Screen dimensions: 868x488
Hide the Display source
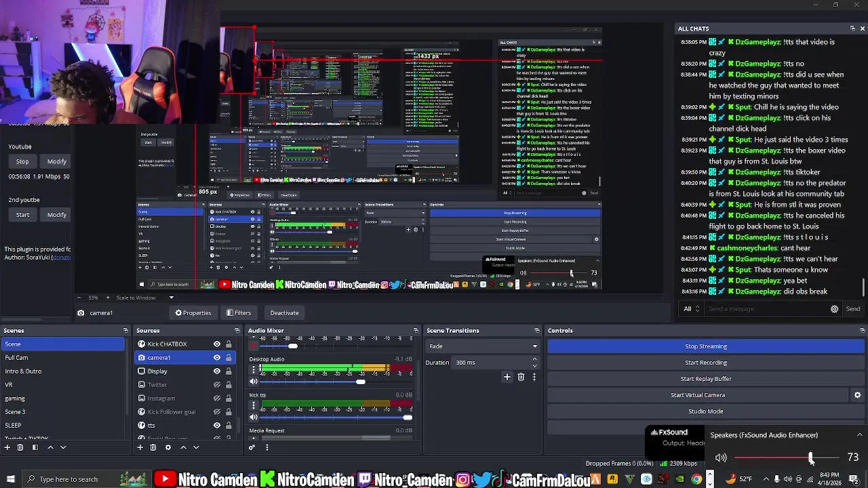coord(217,371)
